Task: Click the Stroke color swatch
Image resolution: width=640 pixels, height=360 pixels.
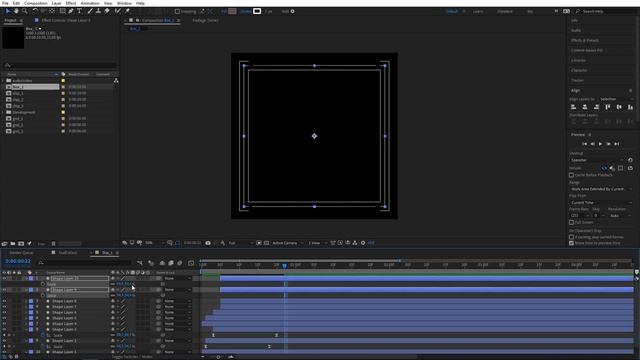Action: pos(257,11)
